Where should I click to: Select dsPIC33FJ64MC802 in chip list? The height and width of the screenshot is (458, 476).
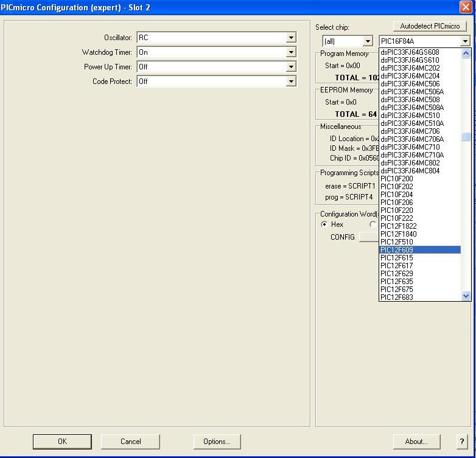click(x=420, y=163)
